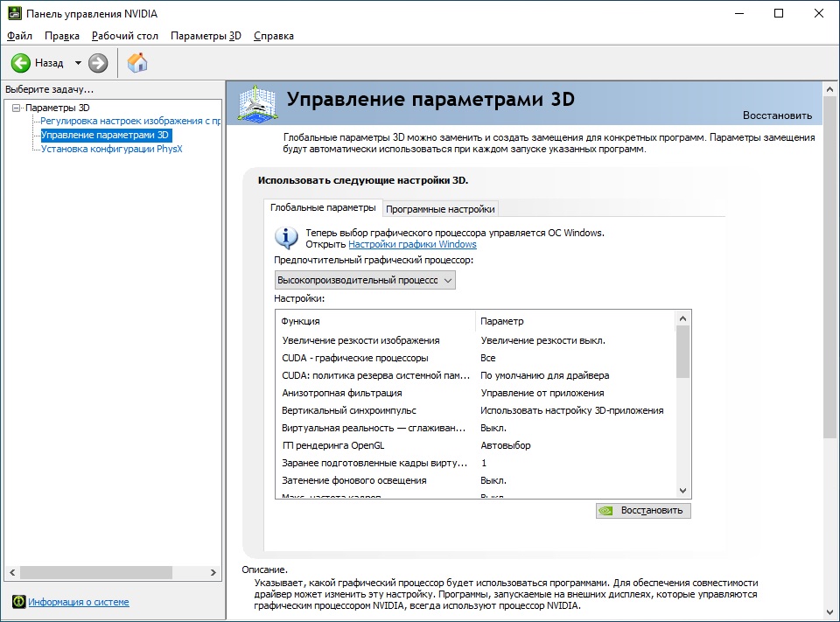Click the green Back arrow icon
The width and height of the screenshot is (840, 622).
coord(21,63)
